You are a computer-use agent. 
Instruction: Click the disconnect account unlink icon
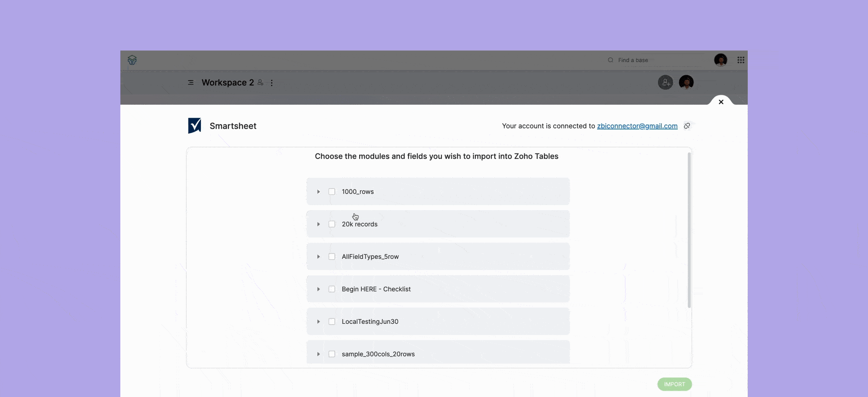(x=687, y=126)
